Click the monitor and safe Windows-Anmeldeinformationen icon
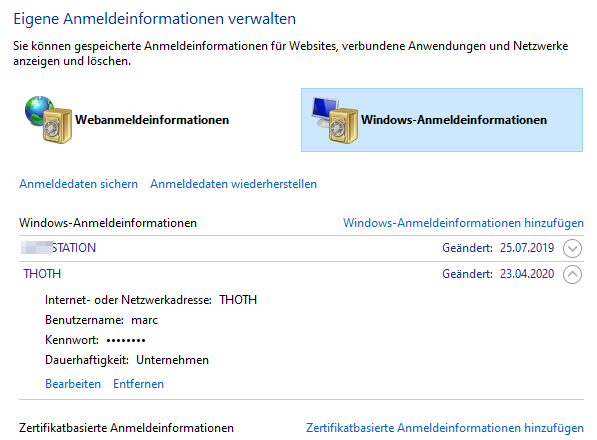 tap(335, 120)
